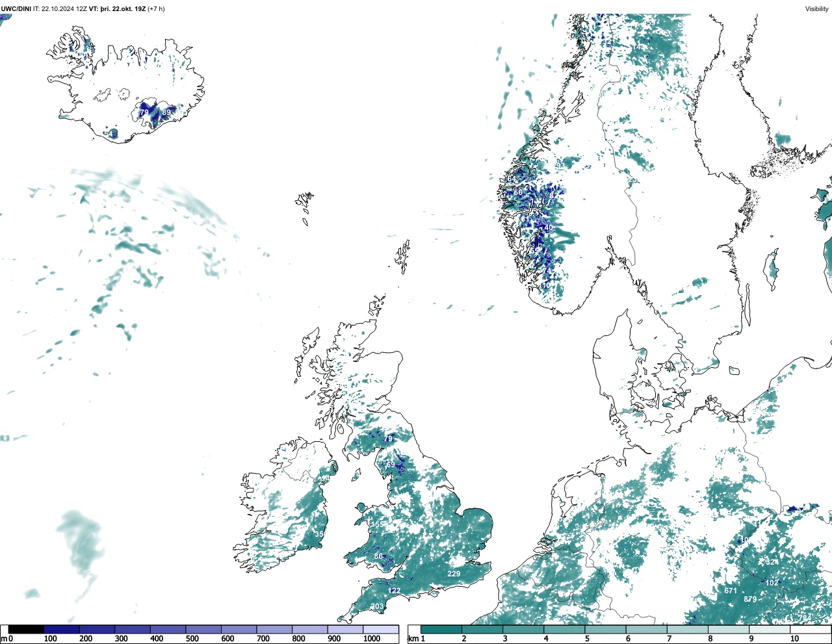The height and width of the screenshot is (644, 832).
Task: Click the '203' value over Cornwall
Action: pyautogui.click(x=377, y=606)
